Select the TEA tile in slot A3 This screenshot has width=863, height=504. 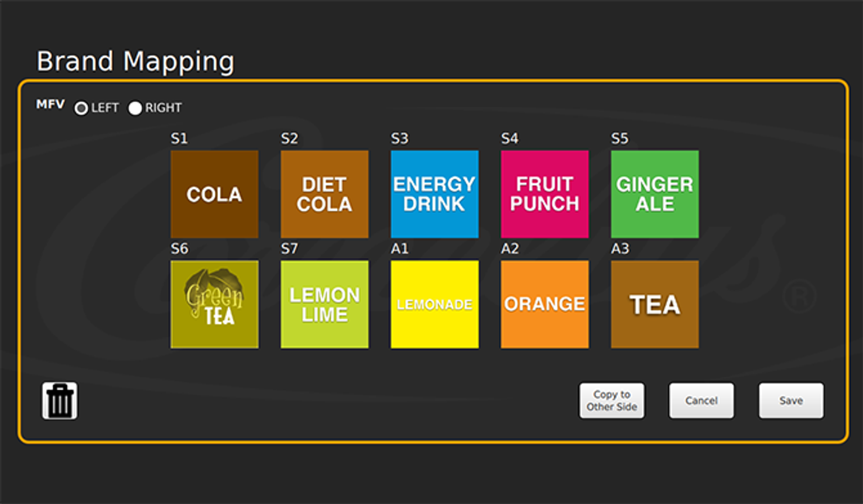[654, 304]
